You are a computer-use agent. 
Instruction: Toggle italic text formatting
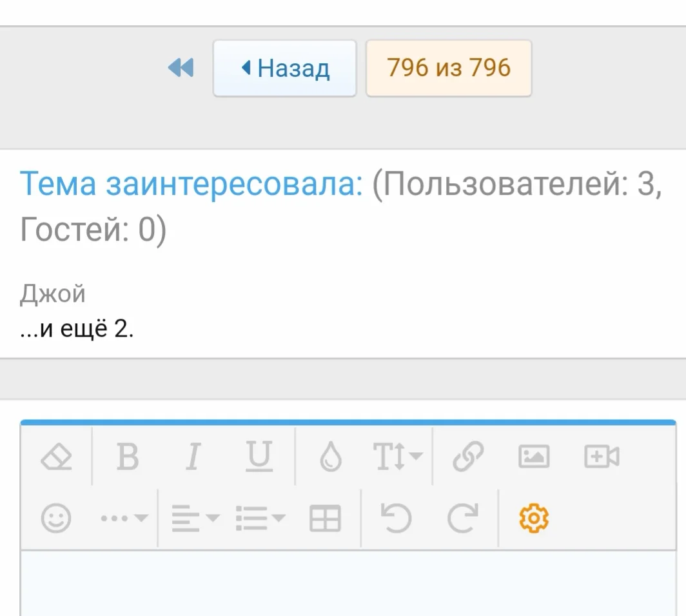192,457
